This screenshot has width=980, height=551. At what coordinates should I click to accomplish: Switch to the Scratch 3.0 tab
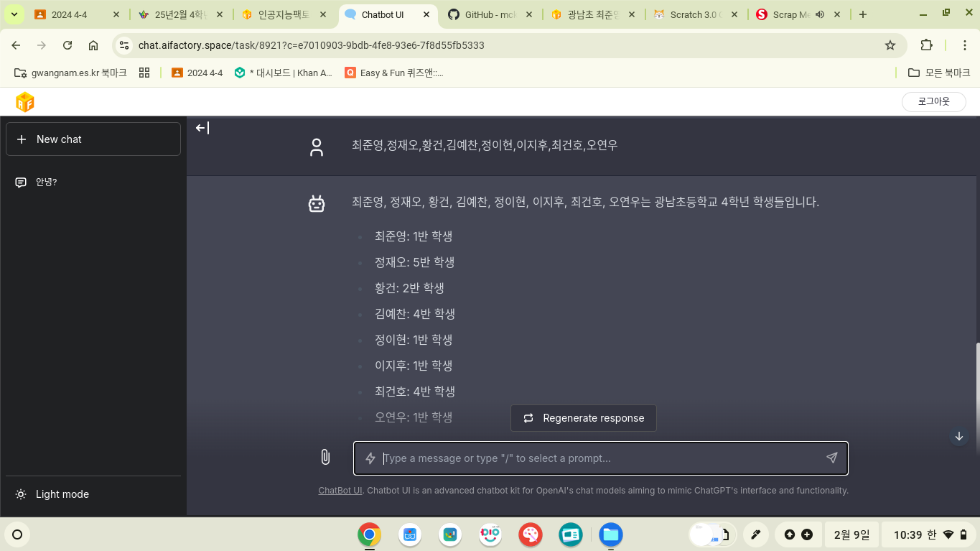[x=693, y=14]
